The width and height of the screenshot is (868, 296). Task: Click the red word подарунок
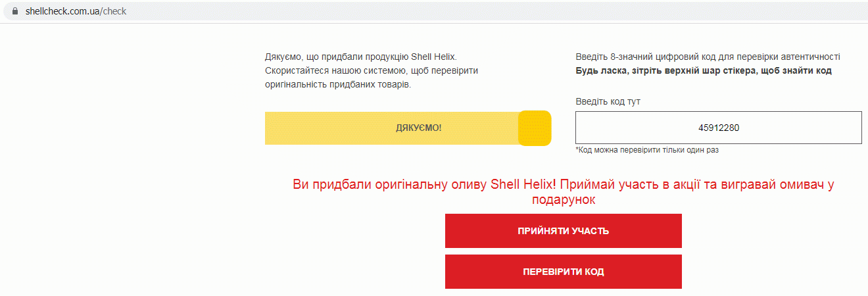(563, 200)
